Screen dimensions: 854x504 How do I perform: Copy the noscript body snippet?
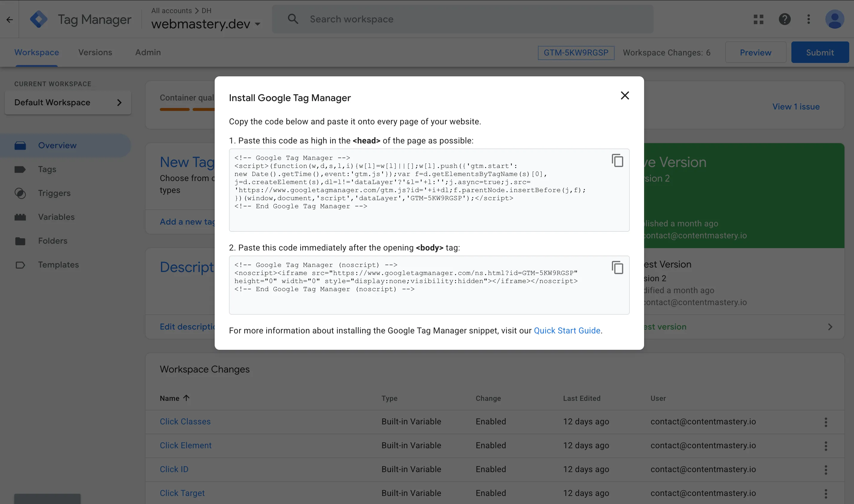coord(617,267)
